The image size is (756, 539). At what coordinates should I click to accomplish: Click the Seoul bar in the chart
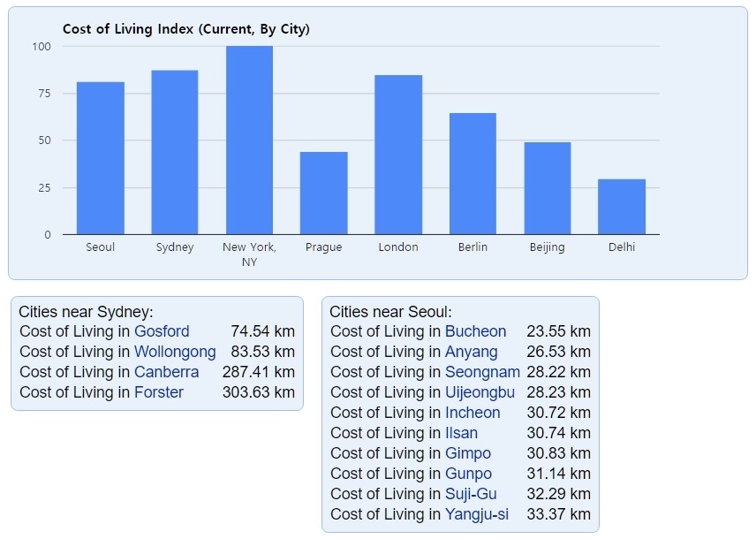pos(101,158)
